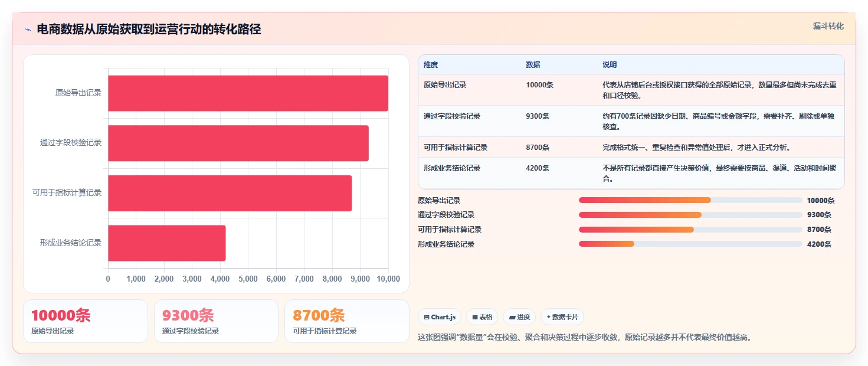Select the description starting 完成格式统一
868x366 pixels.
coord(696,148)
